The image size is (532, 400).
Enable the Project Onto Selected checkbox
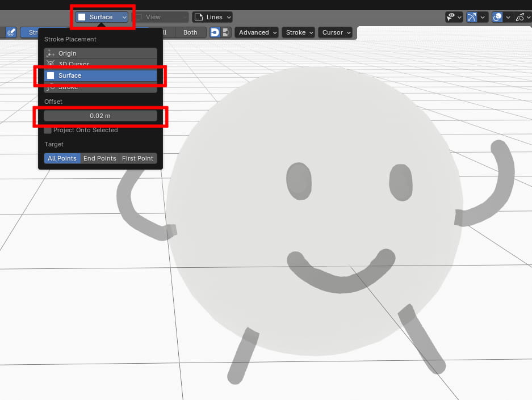tap(48, 130)
